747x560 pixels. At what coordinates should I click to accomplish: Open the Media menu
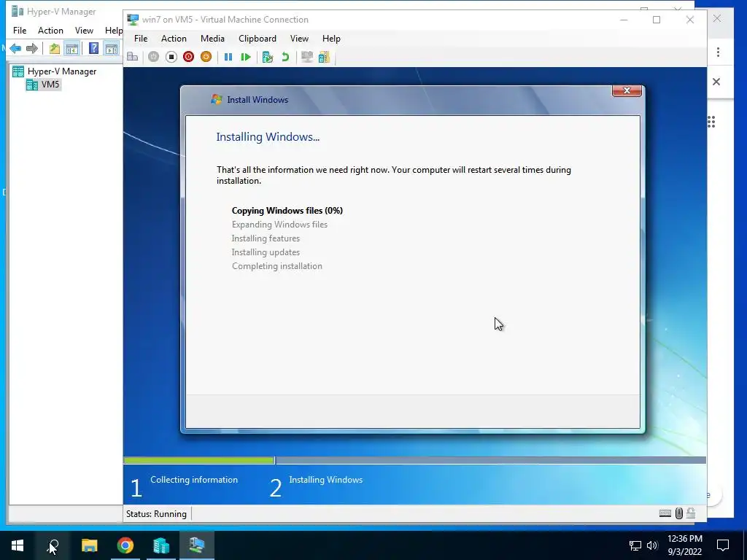pos(212,39)
